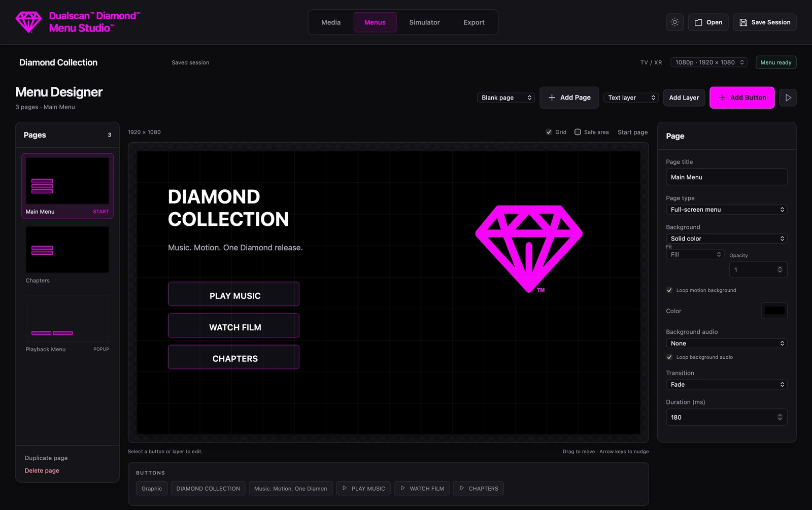812x510 pixels.
Task: Select the Playback Menu page thumbnail
Action: [x=67, y=324]
